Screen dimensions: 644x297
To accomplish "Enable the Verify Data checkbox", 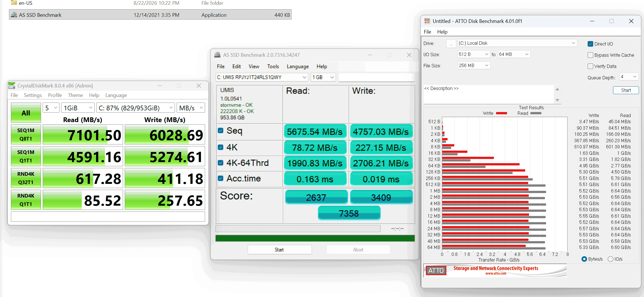I will [x=590, y=66].
